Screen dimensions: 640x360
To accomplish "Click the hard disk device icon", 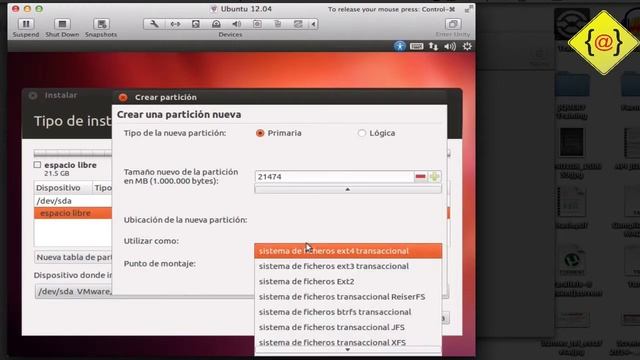I will pos(196,24).
